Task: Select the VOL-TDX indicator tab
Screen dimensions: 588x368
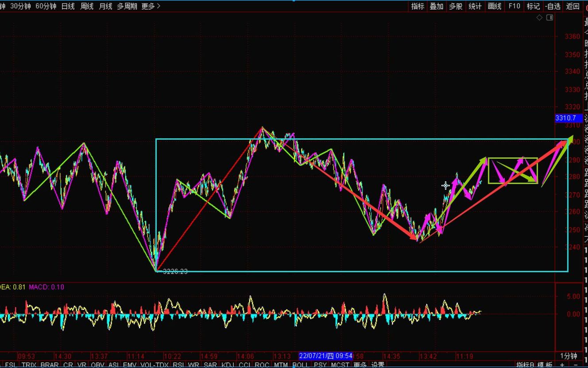Action: click(x=154, y=365)
